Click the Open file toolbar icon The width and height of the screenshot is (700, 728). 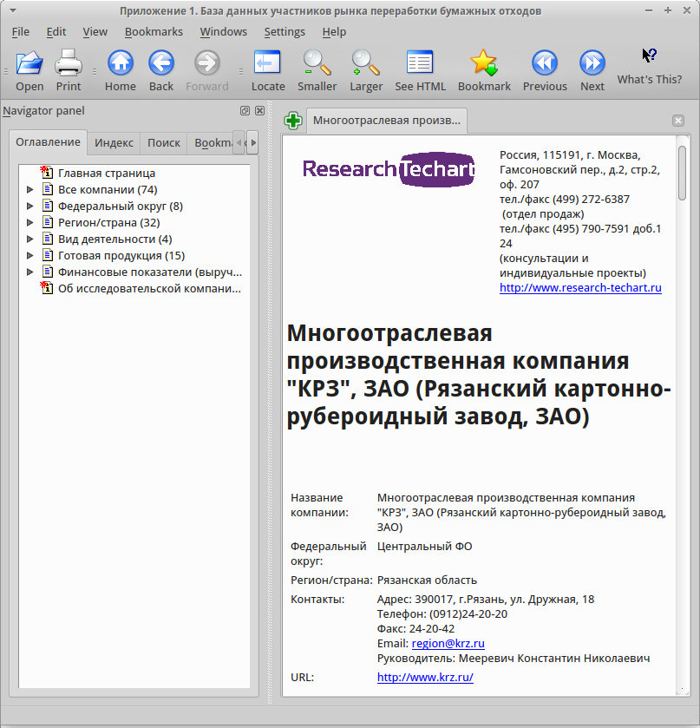click(29, 62)
